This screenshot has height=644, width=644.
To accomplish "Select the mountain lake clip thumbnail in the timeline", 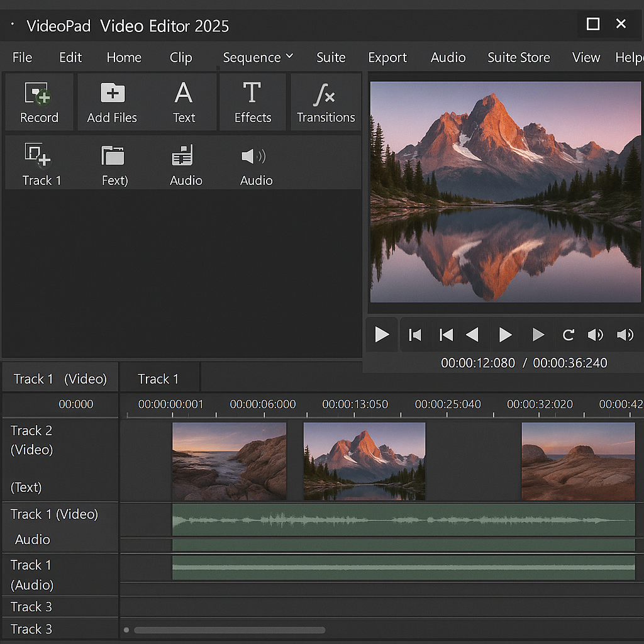I will click(x=364, y=461).
